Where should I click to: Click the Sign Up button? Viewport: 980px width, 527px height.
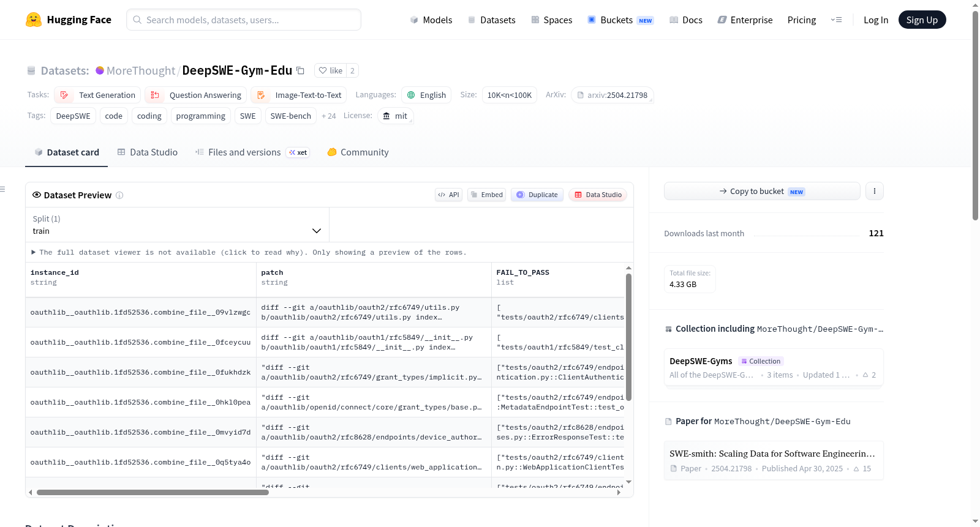point(922,20)
